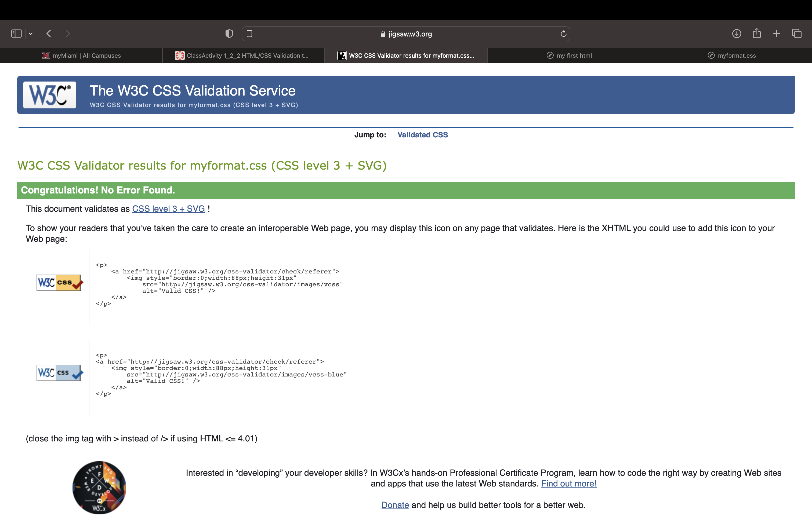Viewport: 812px width, 527px height.
Task: Go forward to the next page
Action: 68,33
